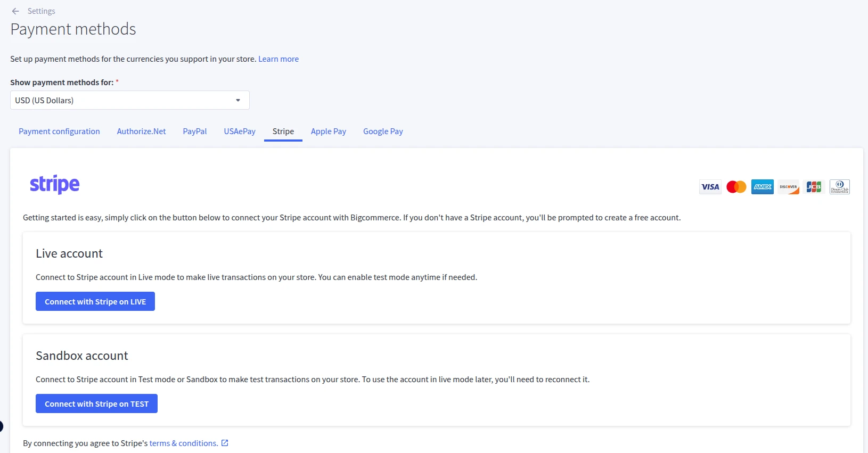Screen dimensions: 868x453
Task: Click the JCB card icon
Action: (814, 187)
